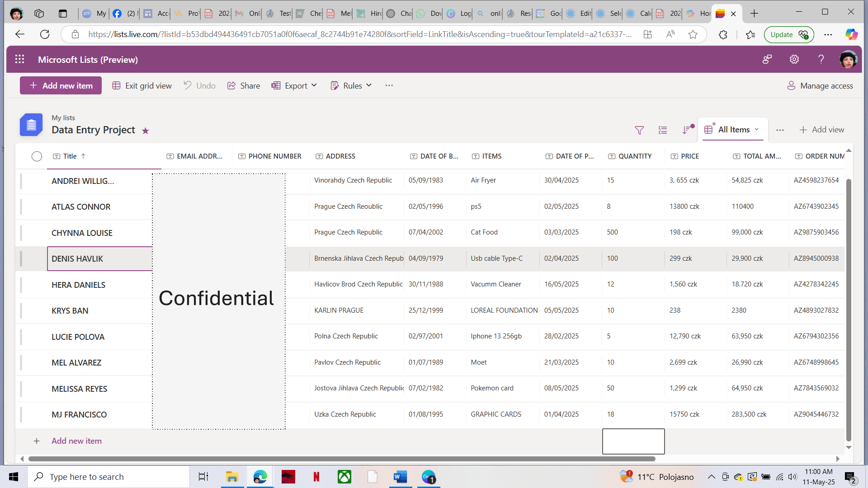Open the account profile picture in Lists header
This screenshot has width=868, height=488.
point(848,59)
